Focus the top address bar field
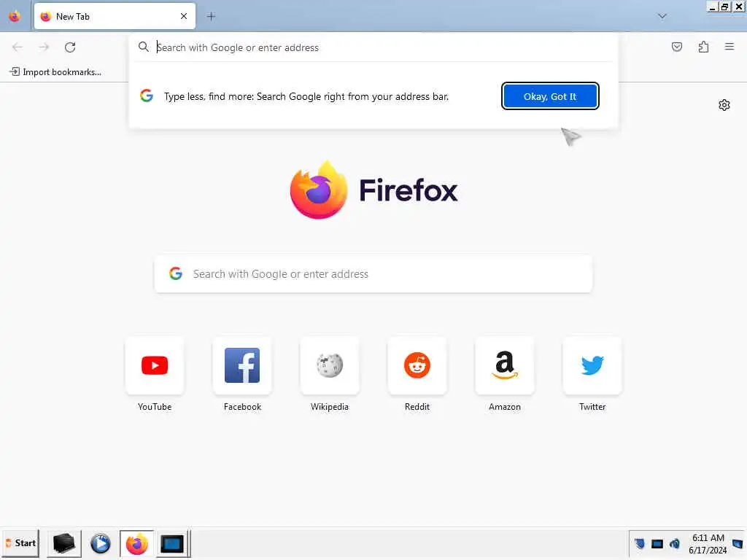 [373, 47]
